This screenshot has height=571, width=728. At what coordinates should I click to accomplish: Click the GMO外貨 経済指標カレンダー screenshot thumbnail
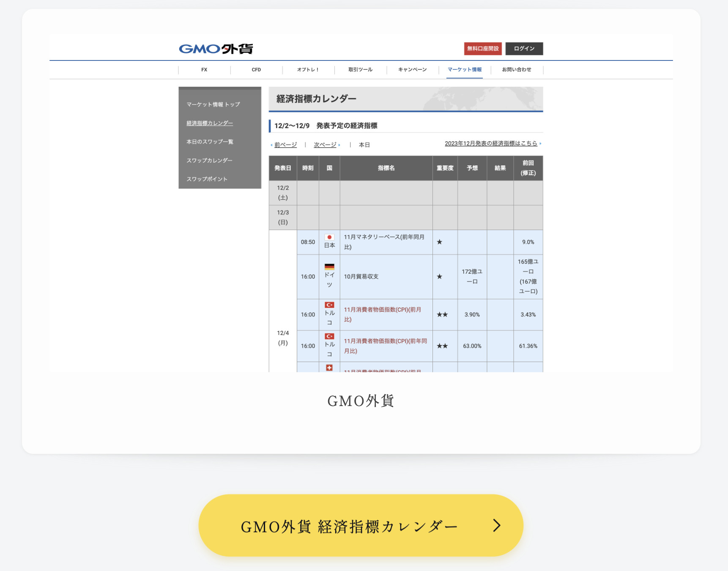(361, 203)
